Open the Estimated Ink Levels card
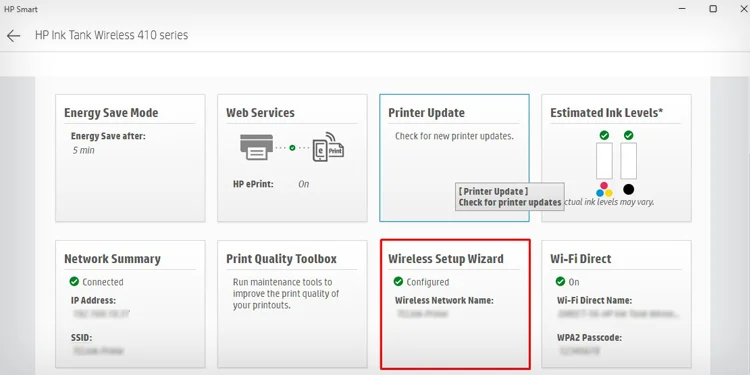The image size is (750, 375). pyautogui.click(x=616, y=158)
